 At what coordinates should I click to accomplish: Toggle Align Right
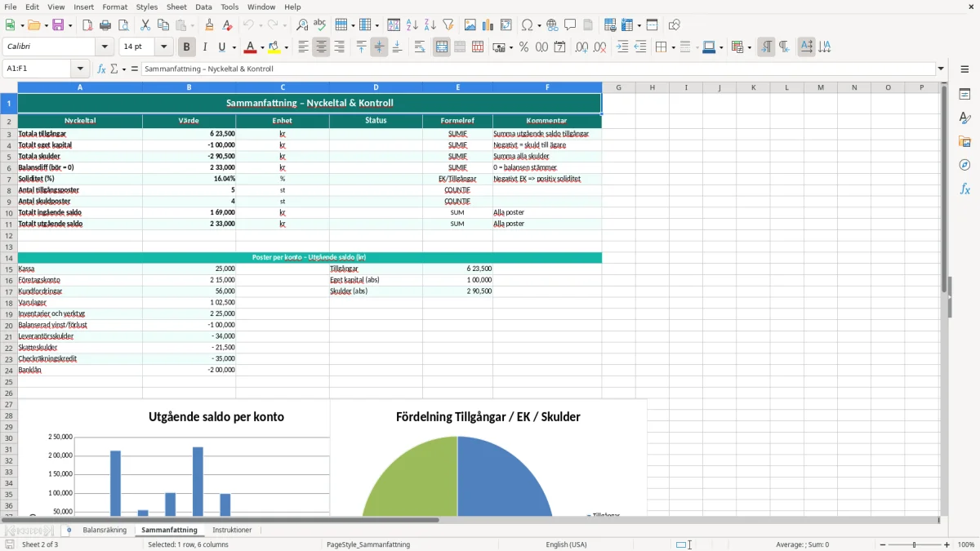[x=339, y=47]
